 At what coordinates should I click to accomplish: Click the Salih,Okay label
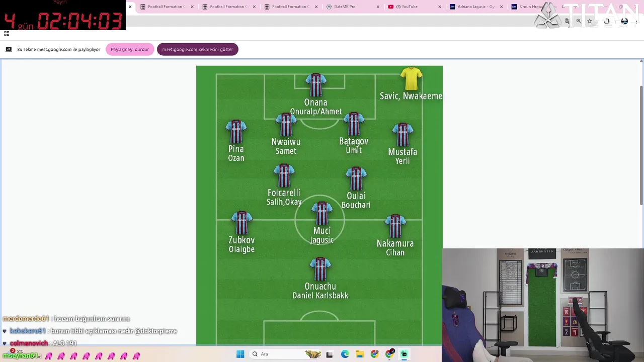pos(284,202)
